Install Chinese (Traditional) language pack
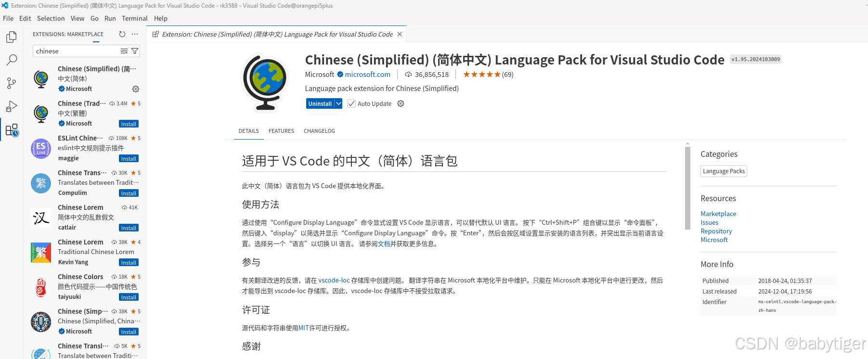Image resolution: width=868 pixels, height=359 pixels. coord(129,124)
